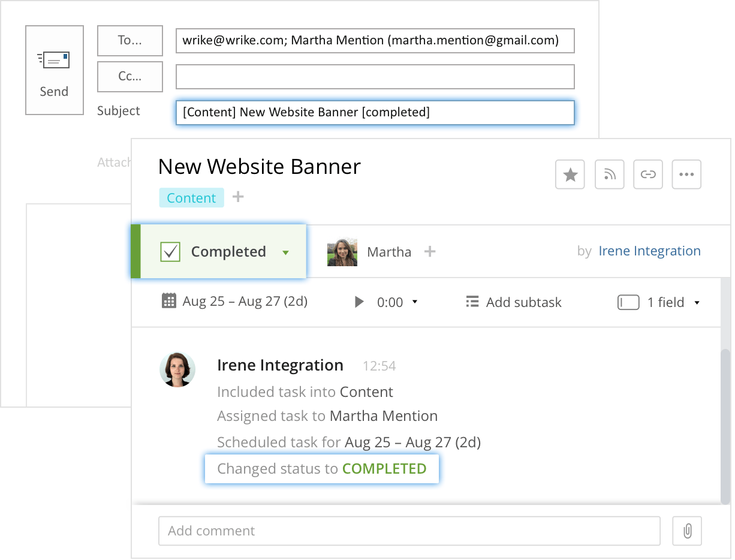Attach a file with paperclip icon
The image size is (735, 560).
687,531
